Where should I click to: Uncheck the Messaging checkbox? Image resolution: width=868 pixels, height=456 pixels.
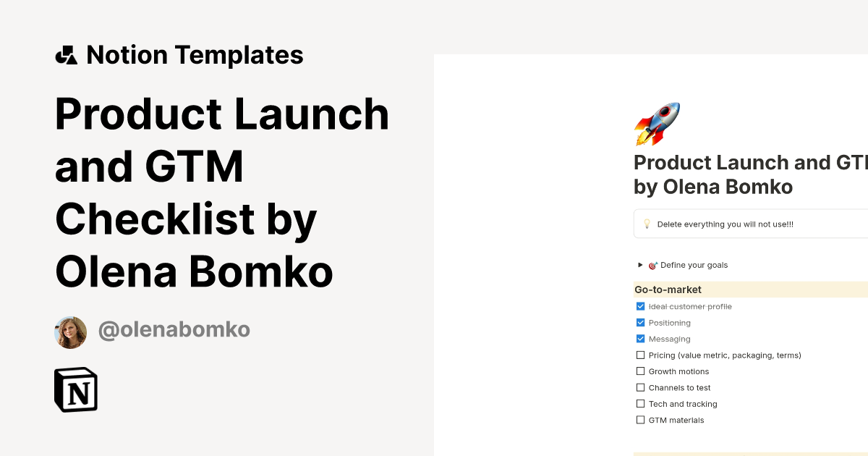pos(640,338)
